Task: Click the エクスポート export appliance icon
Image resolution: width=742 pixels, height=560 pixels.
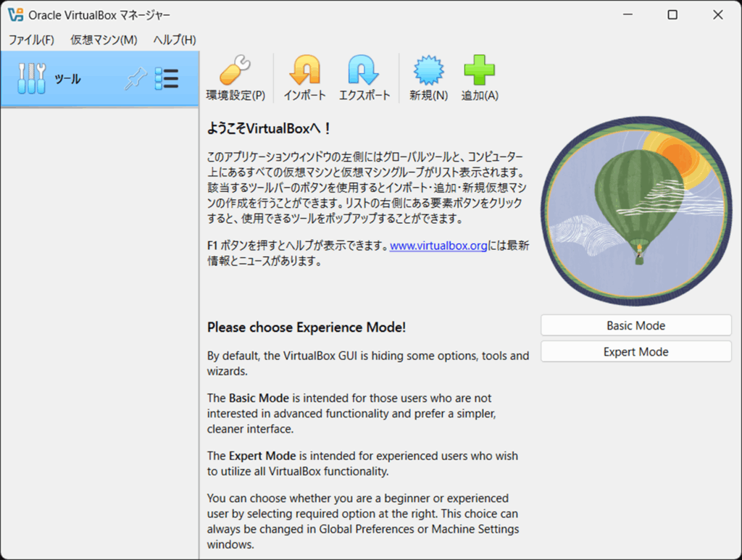Action: (x=364, y=78)
